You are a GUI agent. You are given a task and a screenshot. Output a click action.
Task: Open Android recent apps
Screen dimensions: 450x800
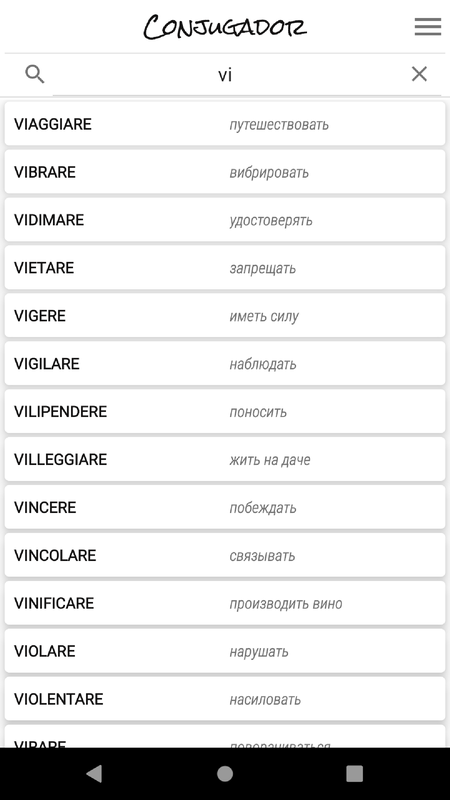pos(355,774)
